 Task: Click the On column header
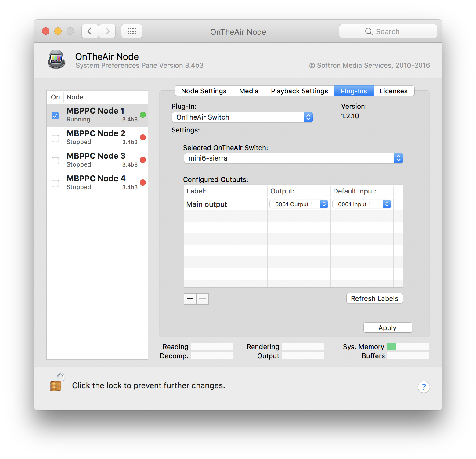55,97
